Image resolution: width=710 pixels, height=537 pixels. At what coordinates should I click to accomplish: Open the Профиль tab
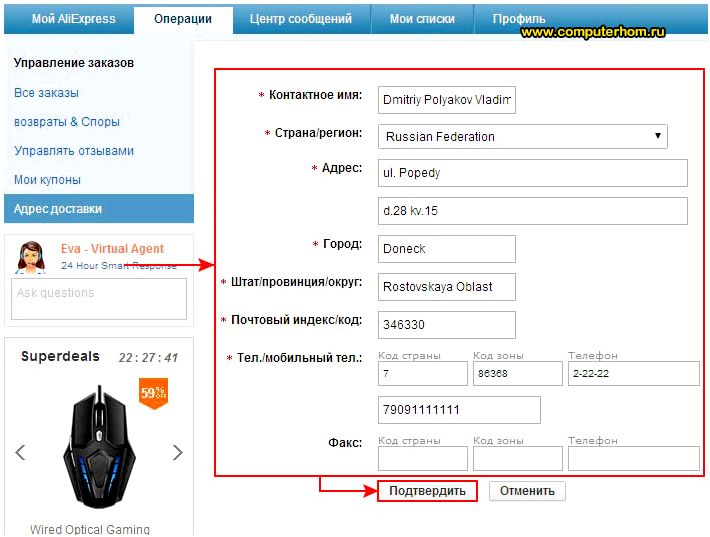519,19
